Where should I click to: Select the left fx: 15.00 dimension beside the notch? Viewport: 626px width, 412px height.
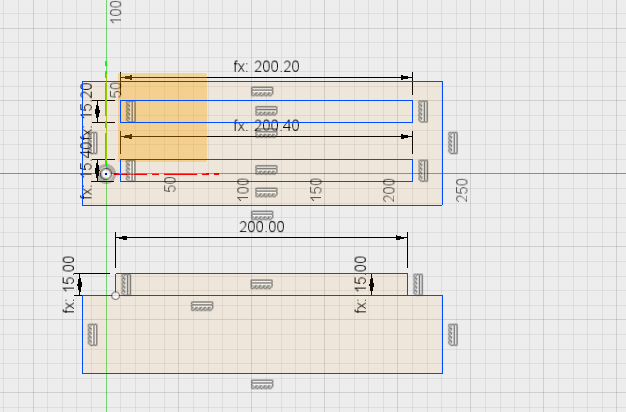69,284
